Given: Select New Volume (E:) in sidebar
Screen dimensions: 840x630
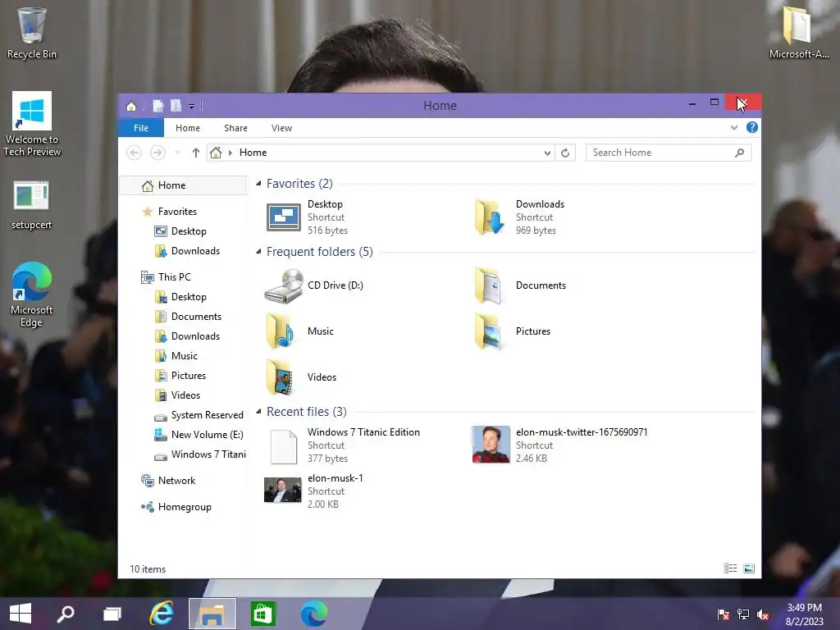Looking at the screenshot, I should click(x=207, y=435).
